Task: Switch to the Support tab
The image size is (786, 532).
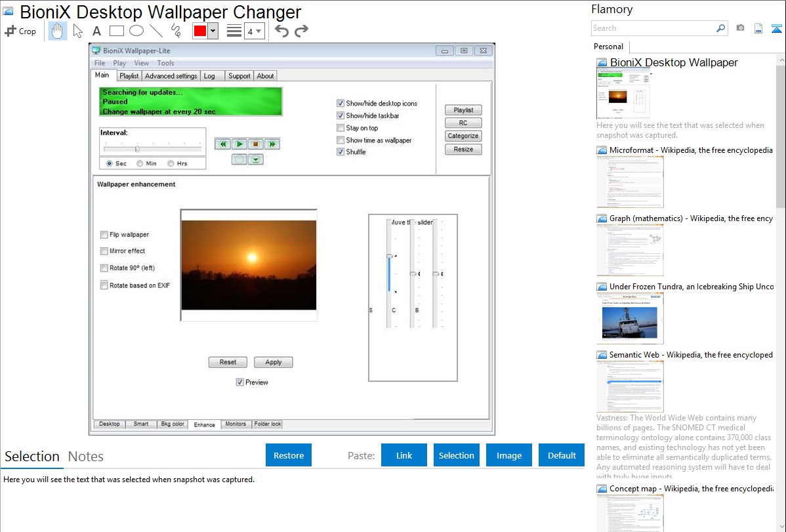Action: point(239,75)
